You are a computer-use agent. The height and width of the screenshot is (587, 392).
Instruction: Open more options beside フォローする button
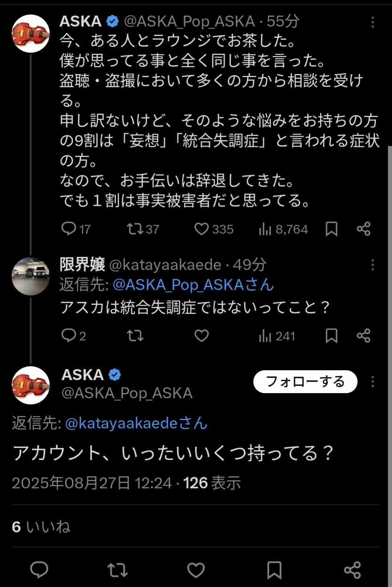pyautogui.click(x=372, y=382)
